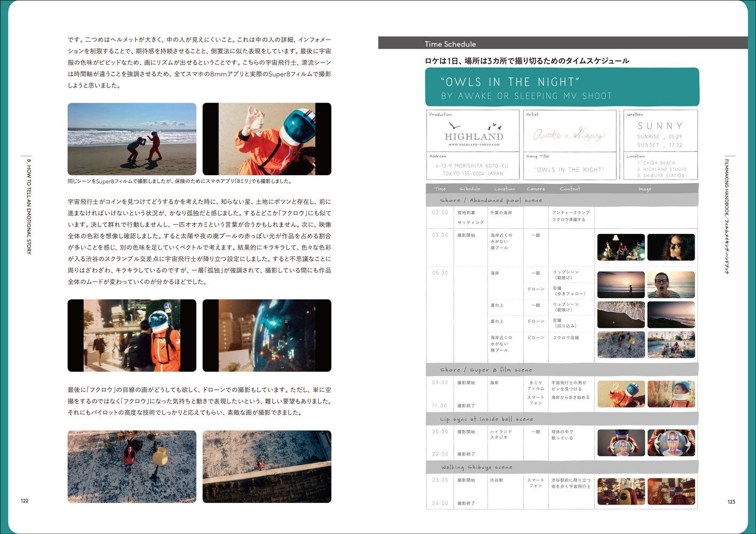The image size is (756, 534).
Task: Open the Shibuya crossing astronaut photo
Action: [132, 335]
